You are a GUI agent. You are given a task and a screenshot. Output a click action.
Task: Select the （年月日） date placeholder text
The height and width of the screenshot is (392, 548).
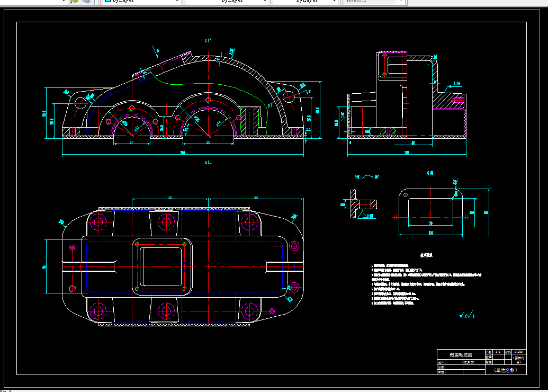click(469, 362)
